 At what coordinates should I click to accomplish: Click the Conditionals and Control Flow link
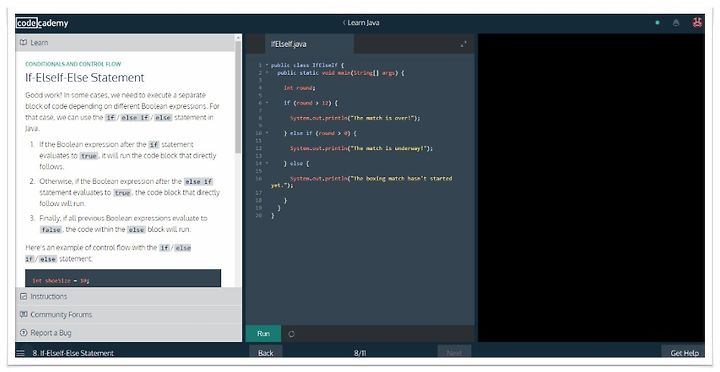(x=73, y=64)
